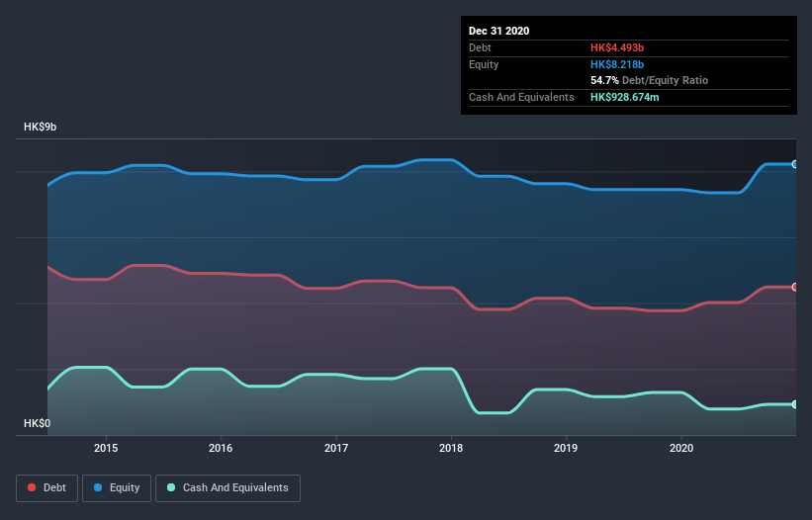Click the 2015 x-axis label

106,448
